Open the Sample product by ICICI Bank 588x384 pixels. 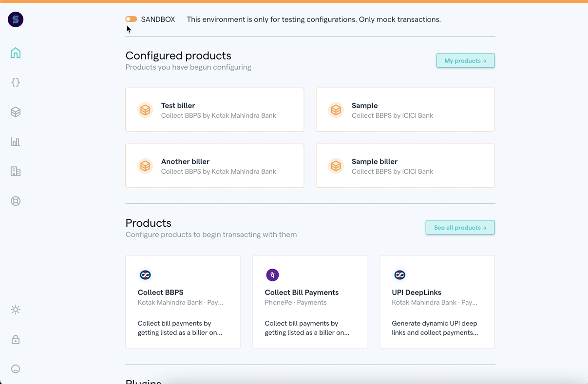(x=405, y=110)
